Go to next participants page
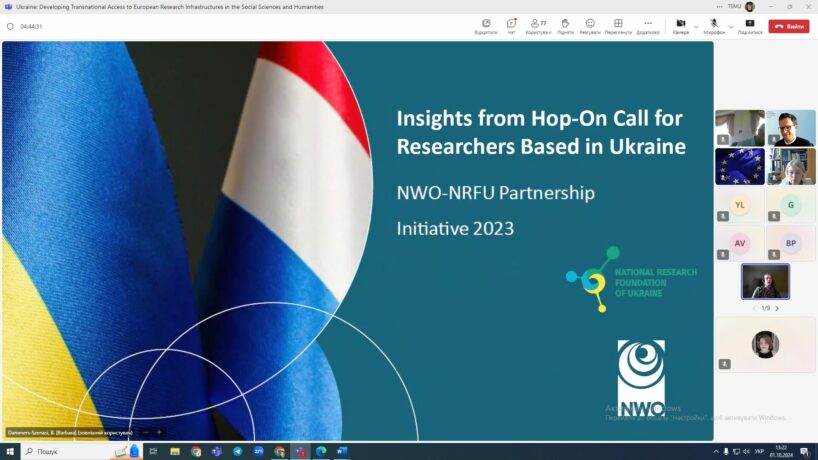Viewport: 818px width, 460px height. click(777, 308)
